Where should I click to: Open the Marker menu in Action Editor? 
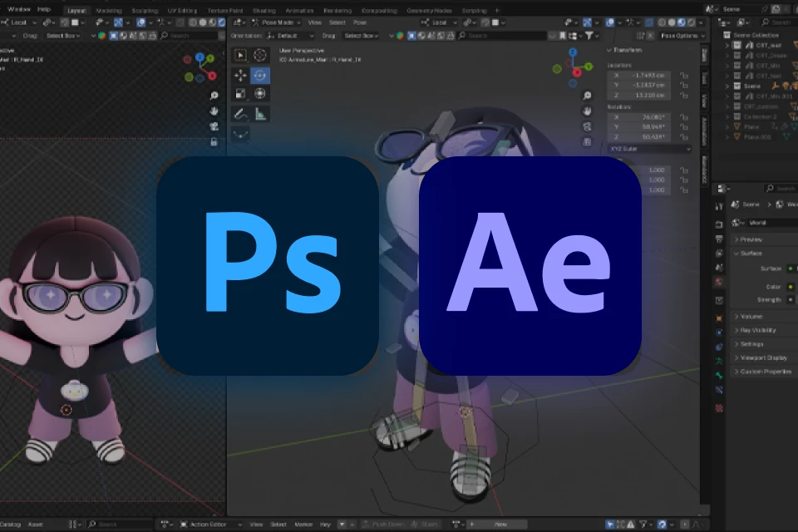tap(303, 524)
